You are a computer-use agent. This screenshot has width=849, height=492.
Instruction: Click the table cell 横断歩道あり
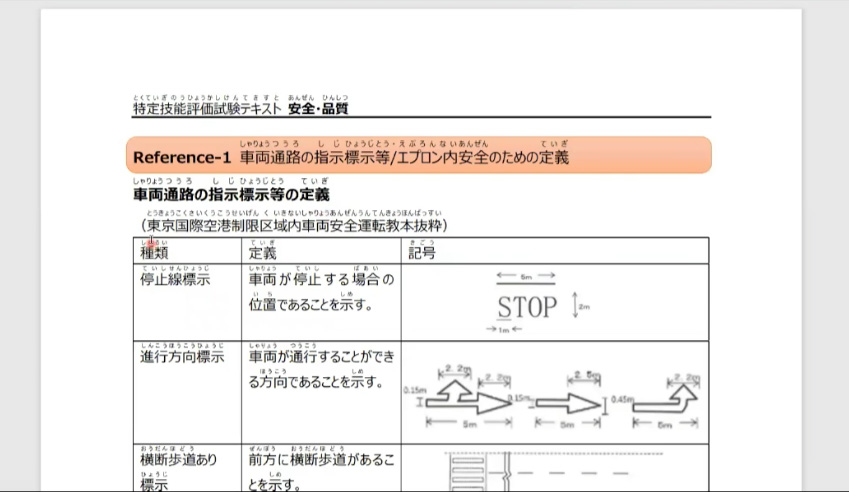(179, 460)
